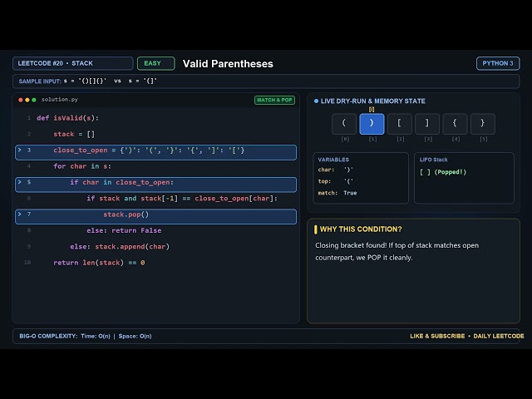Click the green window dot in solution.py
This screenshot has height=399, width=532.
(x=34, y=100)
